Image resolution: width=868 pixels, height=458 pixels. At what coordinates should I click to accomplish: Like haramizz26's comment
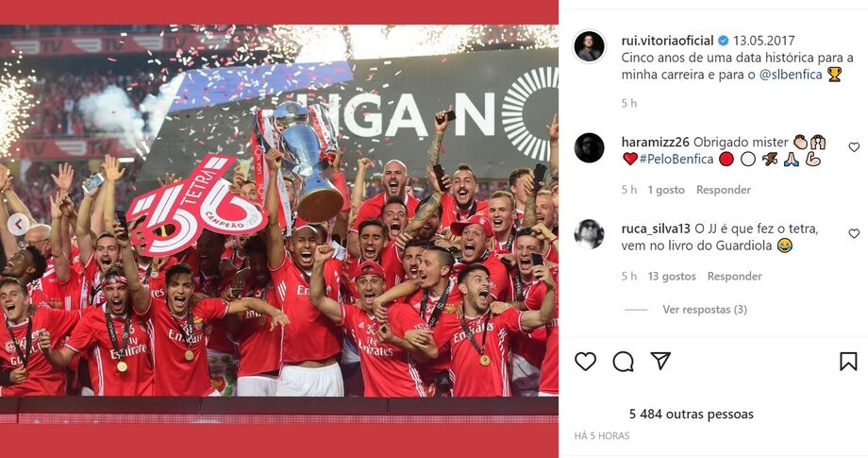854,147
